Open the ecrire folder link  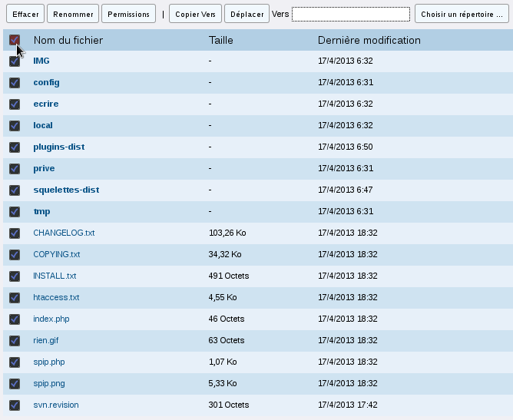point(46,104)
